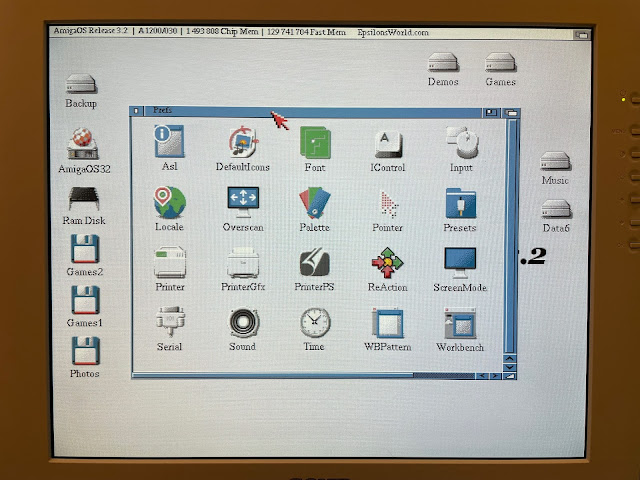This screenshot has width=640, height=480.
Task: Open the Asl preferences icon
Action: tap(169, 142)
